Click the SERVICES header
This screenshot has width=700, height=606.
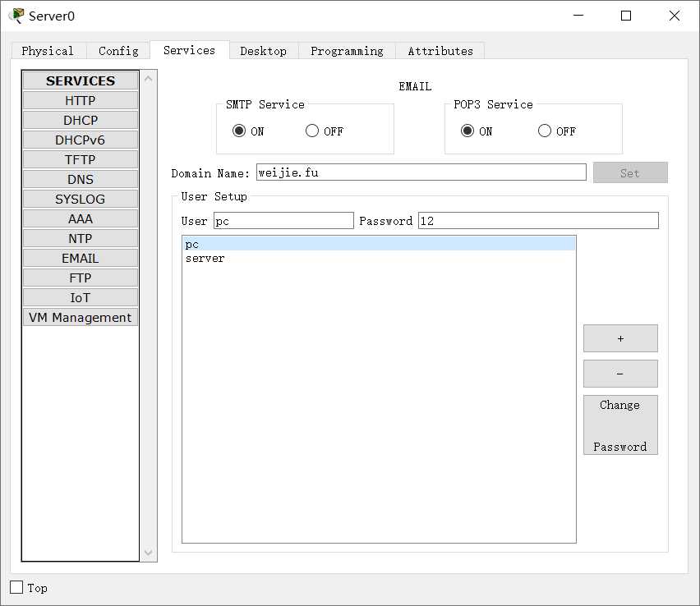81,80
